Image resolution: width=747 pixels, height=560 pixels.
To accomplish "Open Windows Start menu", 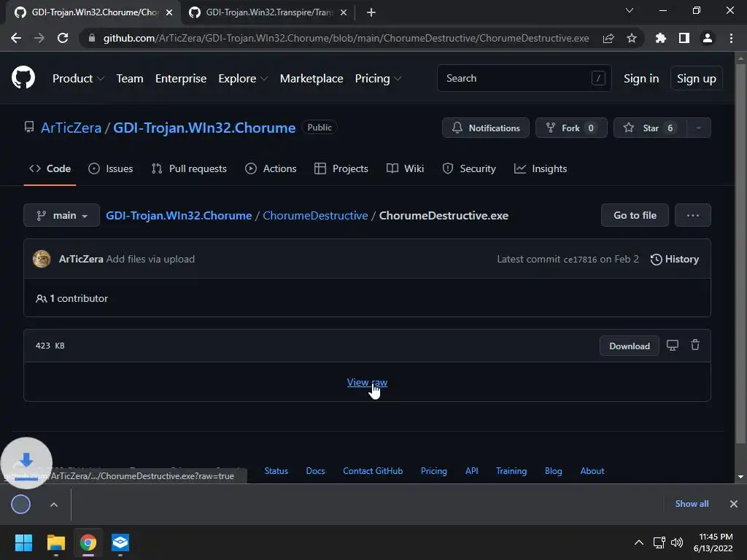I will point(23,542).
